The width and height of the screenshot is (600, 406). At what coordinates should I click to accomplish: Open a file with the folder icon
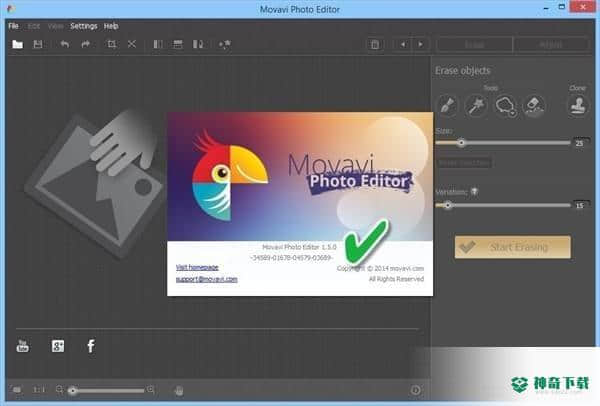[17, 44]
